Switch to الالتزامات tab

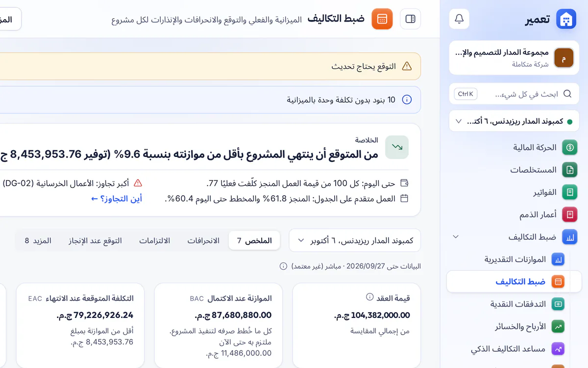154,241
